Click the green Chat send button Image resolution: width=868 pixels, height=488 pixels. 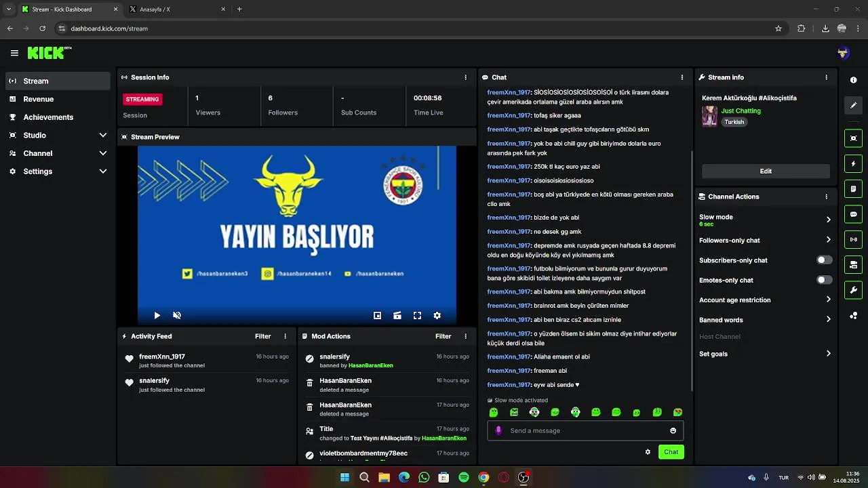point(671,452)
